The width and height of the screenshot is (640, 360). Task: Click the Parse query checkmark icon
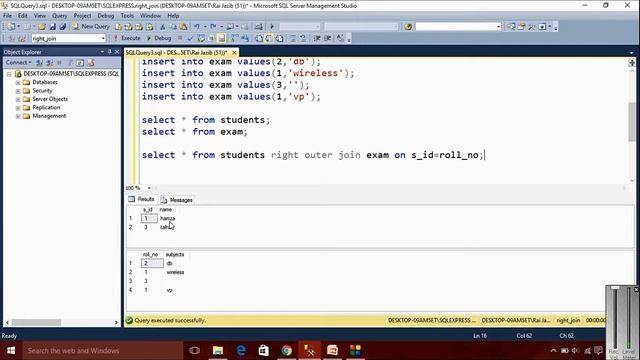190,38
